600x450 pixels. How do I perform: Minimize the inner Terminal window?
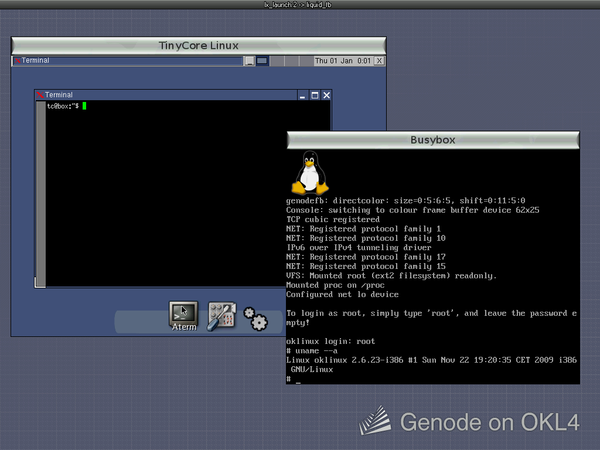(x=303, y=95)
